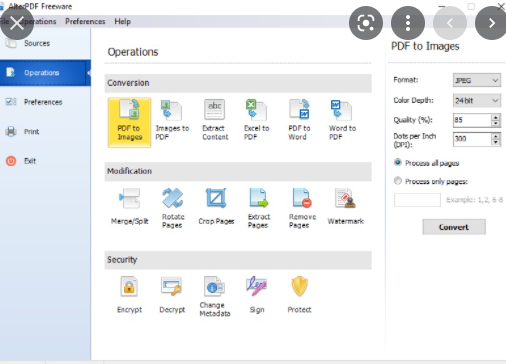Click the DPI value field showing 300

pyautogui.click(x=472, y=139)
